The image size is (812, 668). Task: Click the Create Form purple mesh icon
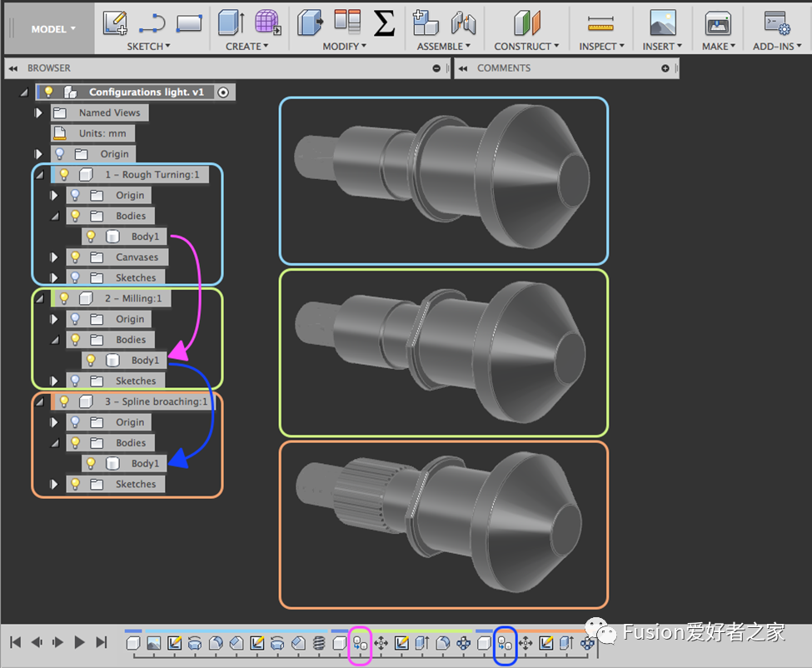point(267,22)
